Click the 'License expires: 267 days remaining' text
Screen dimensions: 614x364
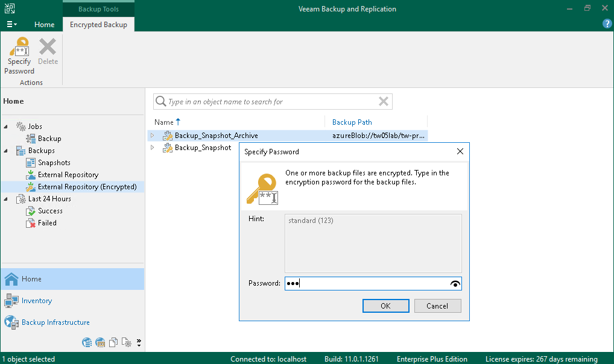(x=541, y=359)
